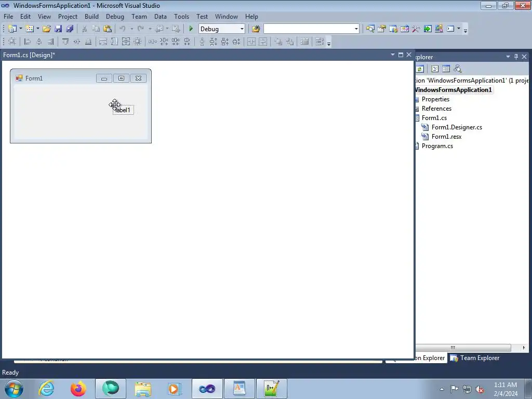Open Solution Explorer window position dropdown
Screen dimensions: 532x399
(508, 57)
